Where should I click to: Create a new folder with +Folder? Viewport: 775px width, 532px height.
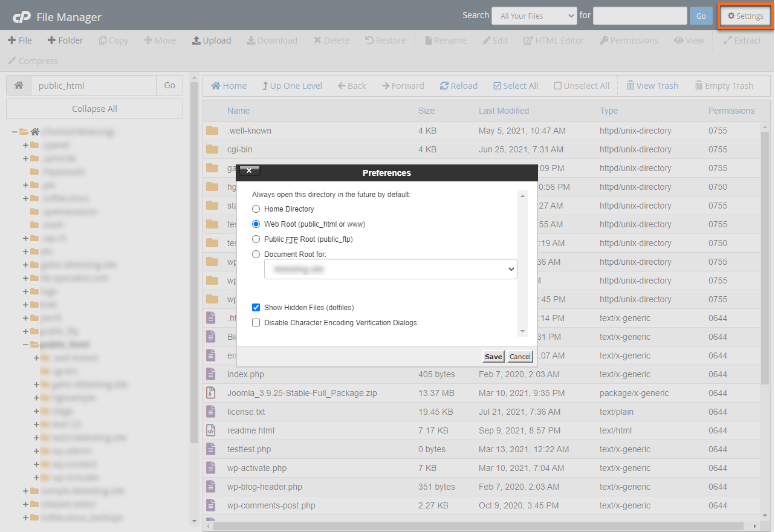[x=66, y=40]
